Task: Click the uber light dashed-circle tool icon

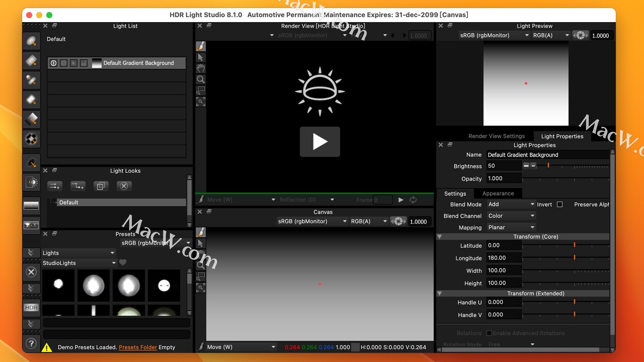Action: pos(32,163)
